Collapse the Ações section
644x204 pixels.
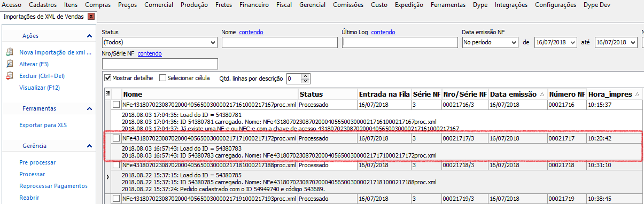point(90,36)
